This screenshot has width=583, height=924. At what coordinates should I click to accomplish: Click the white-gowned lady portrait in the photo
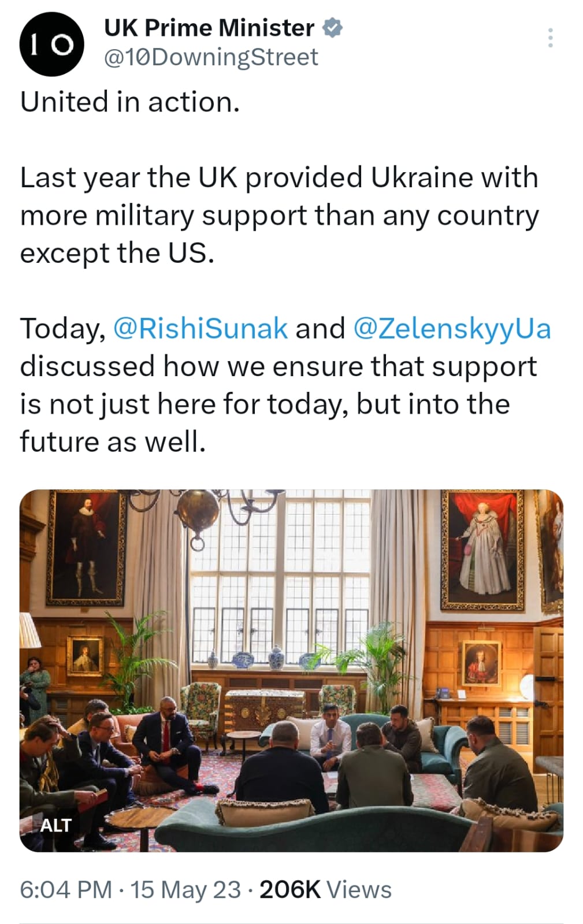483,549
